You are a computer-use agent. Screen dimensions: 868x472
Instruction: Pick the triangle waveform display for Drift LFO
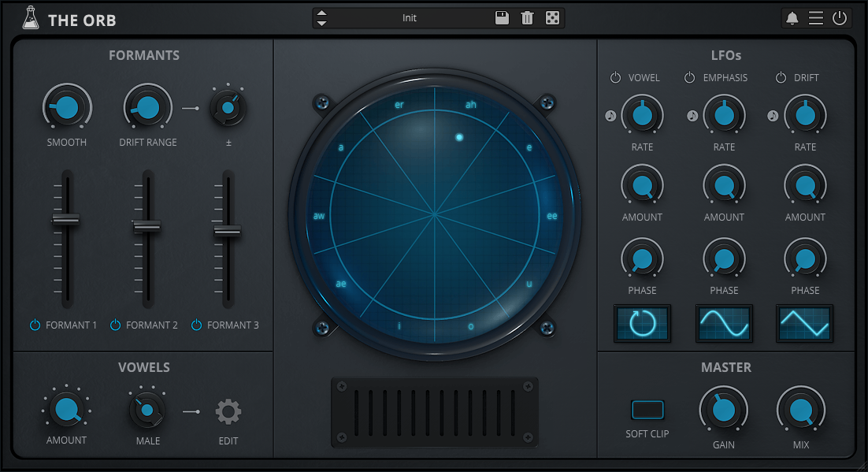click(805, 323)
